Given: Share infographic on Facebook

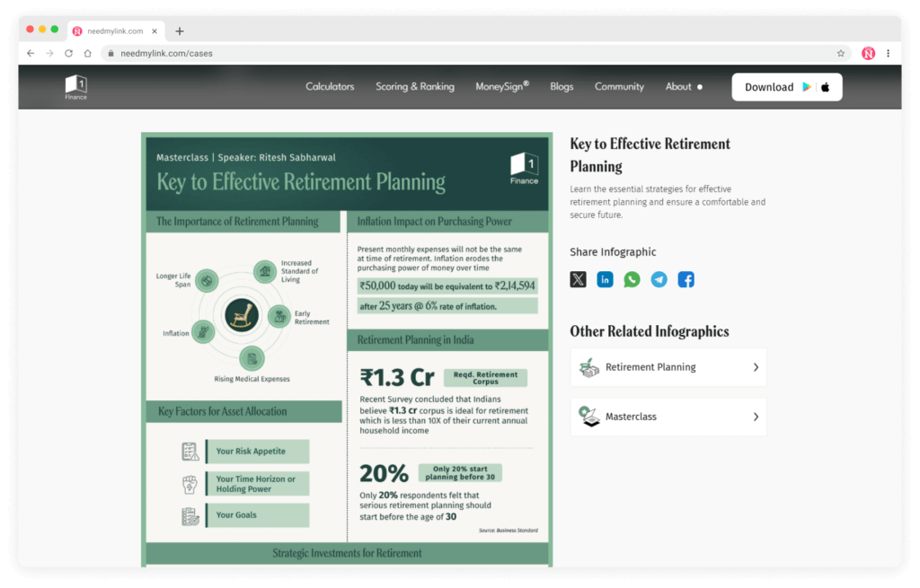Looking at the screenshot, I should (686, 279).
